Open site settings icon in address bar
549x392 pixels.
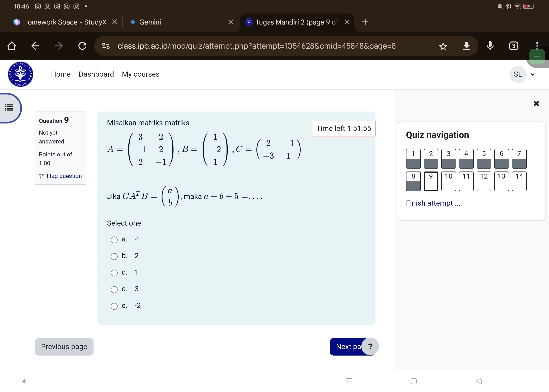pyautogui.click(x=106, y=46)
